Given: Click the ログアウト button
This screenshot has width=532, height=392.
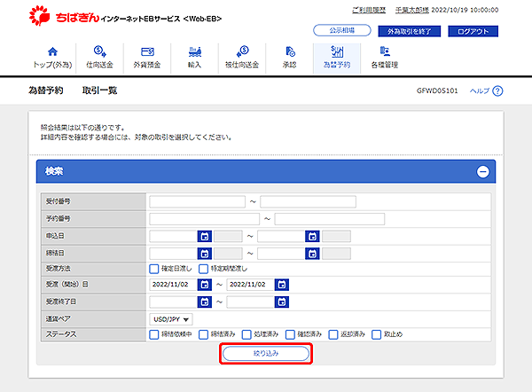Looking at the screenshot, I should coord(473,31).
